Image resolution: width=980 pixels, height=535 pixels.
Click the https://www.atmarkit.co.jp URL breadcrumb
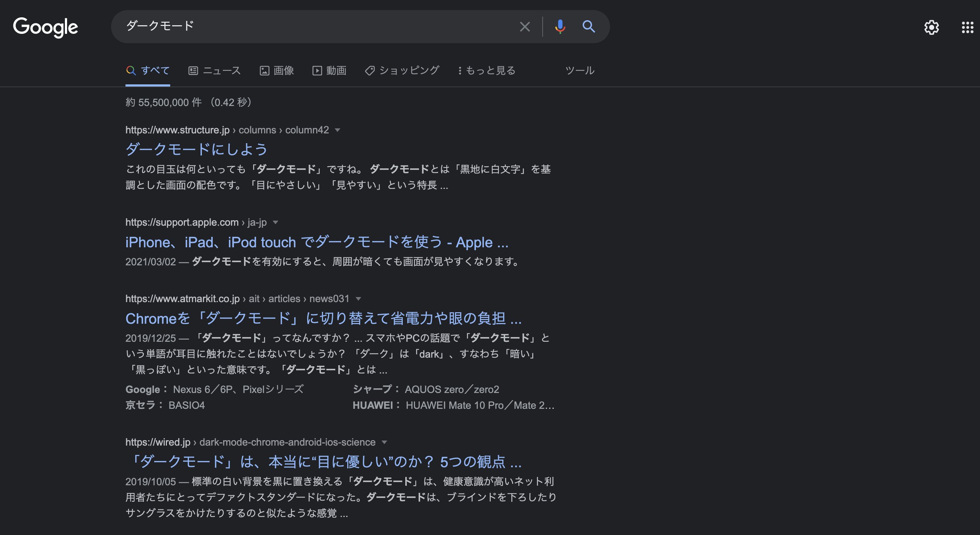coord(237,299)
